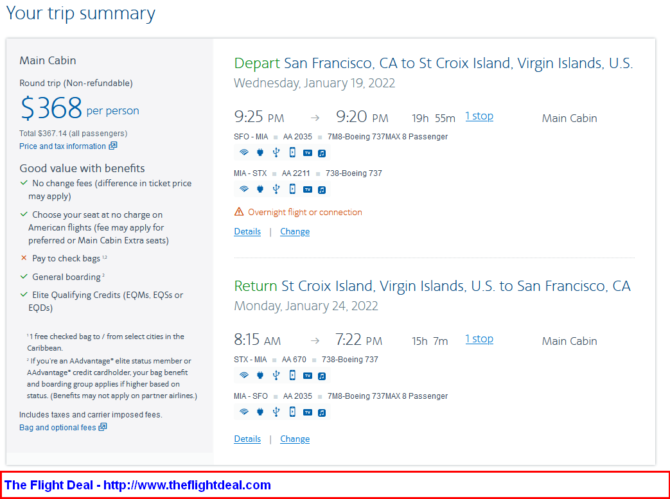View Details of the return flight
670x499 pixels.
click(x=247, y=439)
